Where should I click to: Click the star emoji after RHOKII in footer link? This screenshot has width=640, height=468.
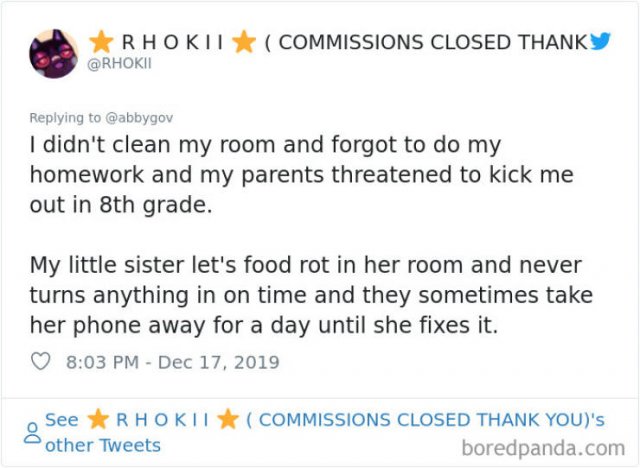coord(228,419)
